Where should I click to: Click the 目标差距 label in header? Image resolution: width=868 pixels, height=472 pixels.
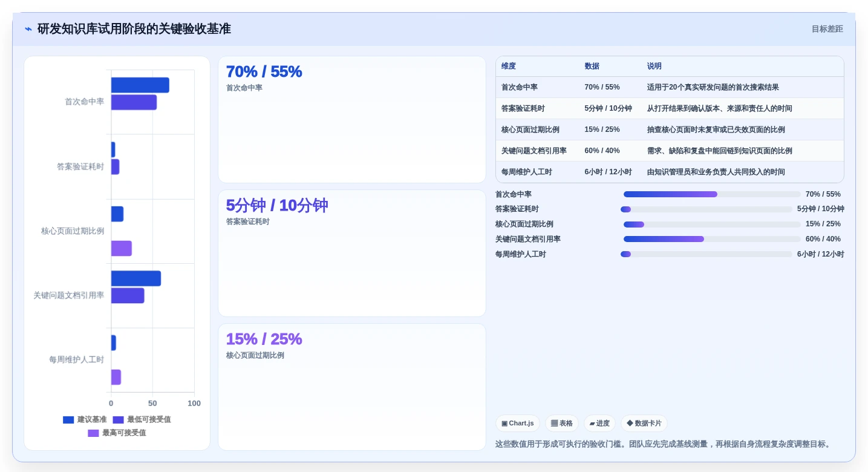coord(827,29)
